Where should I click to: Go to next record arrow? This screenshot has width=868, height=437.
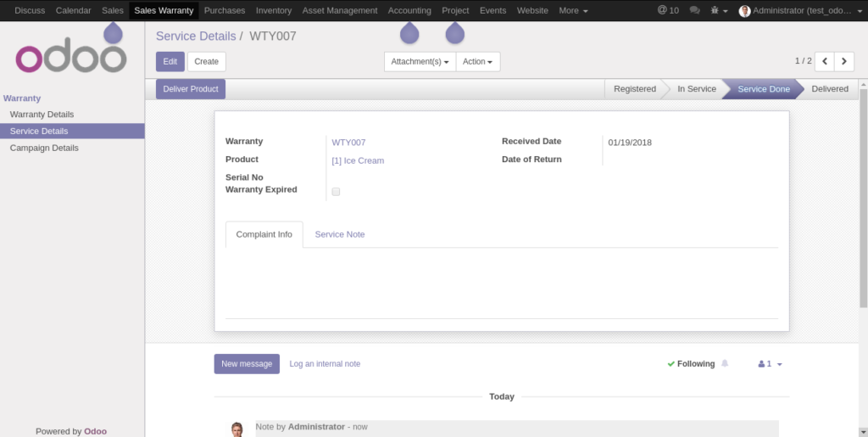[x=844, y=61]
